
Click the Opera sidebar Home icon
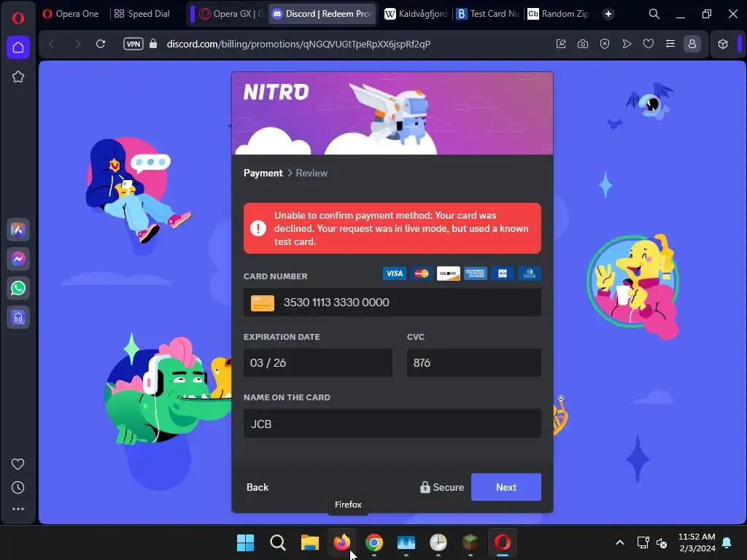click(18, 47)
